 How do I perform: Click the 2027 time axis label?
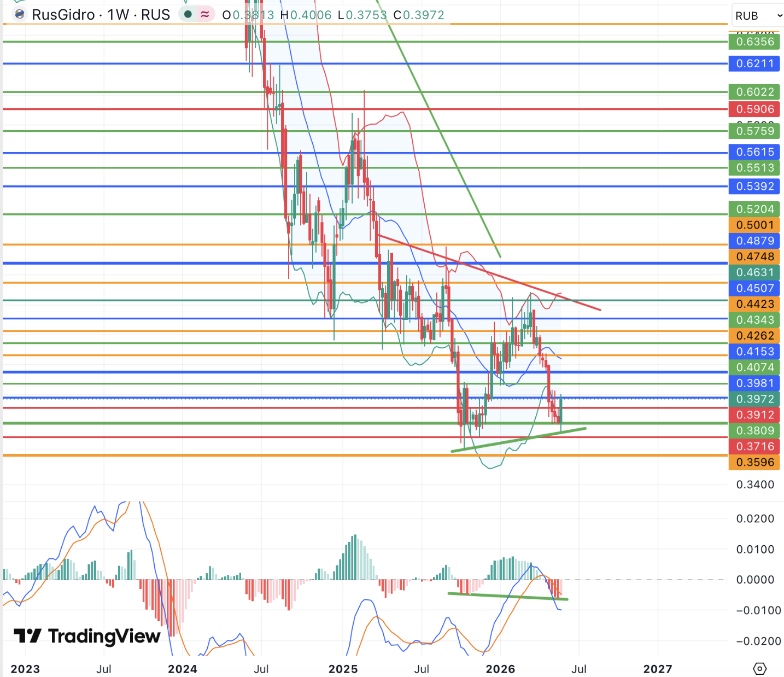658,669
